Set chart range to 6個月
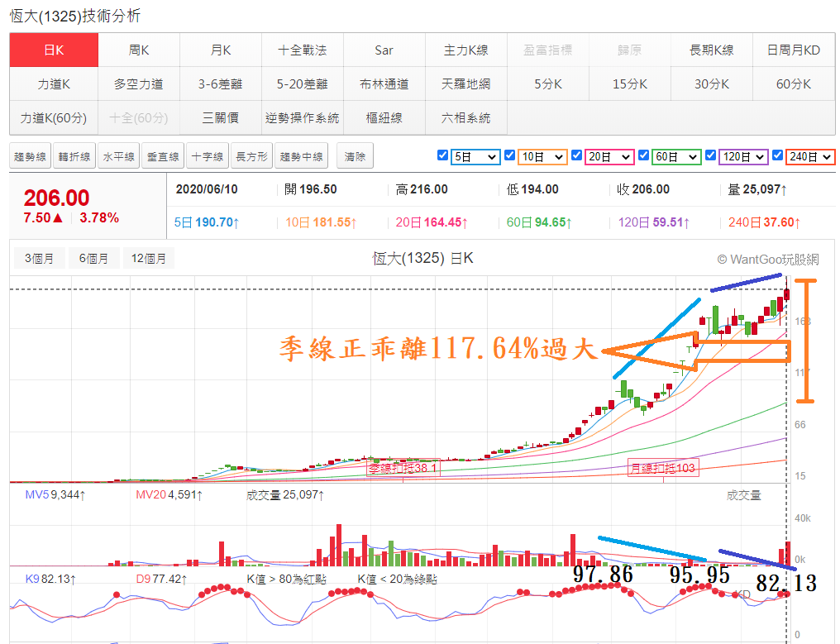The width and height of the screenshot is (840, 644). click(93, 258)
